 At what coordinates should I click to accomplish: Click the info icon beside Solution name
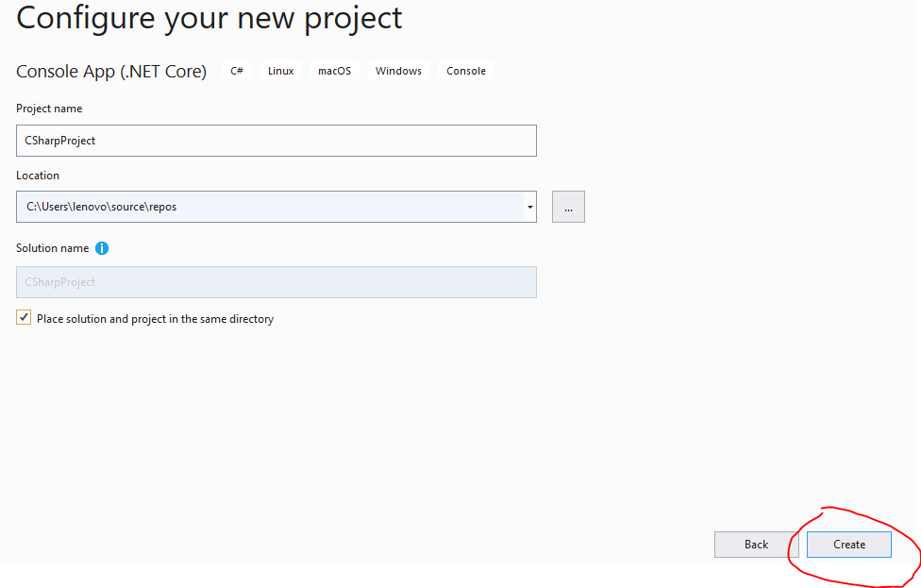pos(102,248)
